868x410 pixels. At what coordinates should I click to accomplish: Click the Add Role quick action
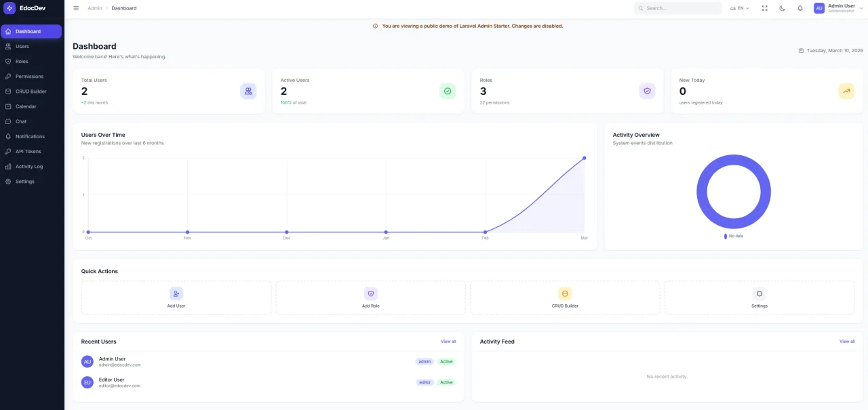pos(371,298)
